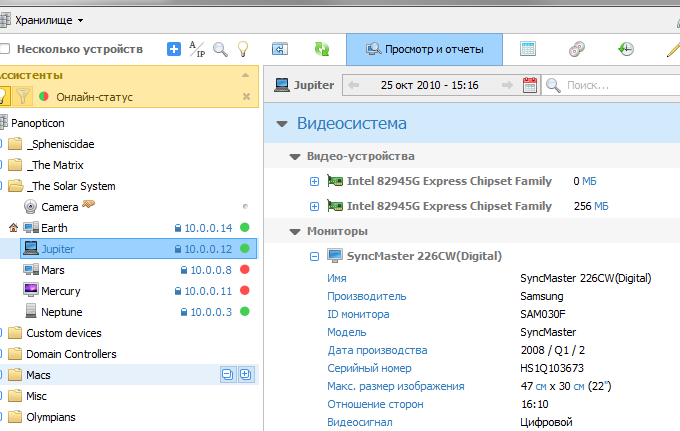The height and width of the screenshot is (431, 680).
Task: Select the Olympians folder
Action: click(50, 417)
